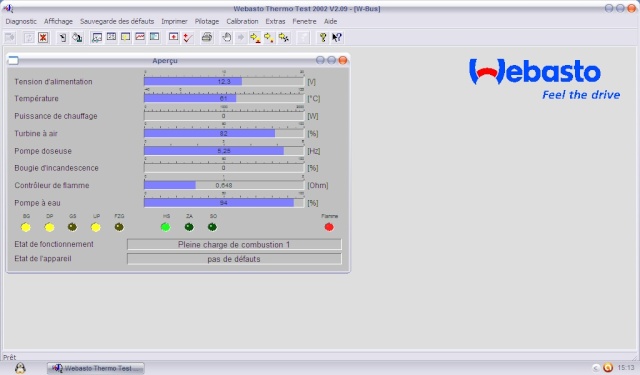
Task: Click the red X stop icon in toolbar
Action: pyautogui.click(x=43, y=38)
